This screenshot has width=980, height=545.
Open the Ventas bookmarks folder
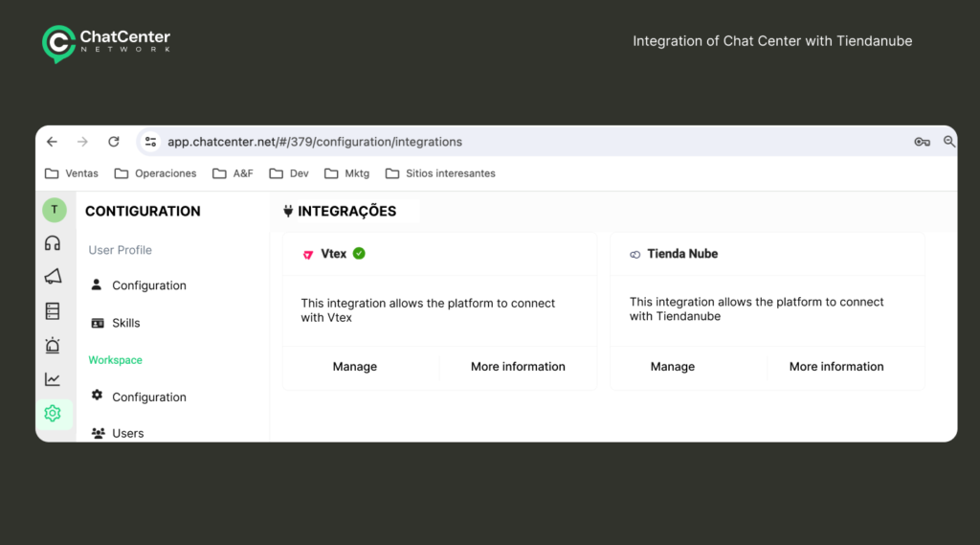click(72, 173)
